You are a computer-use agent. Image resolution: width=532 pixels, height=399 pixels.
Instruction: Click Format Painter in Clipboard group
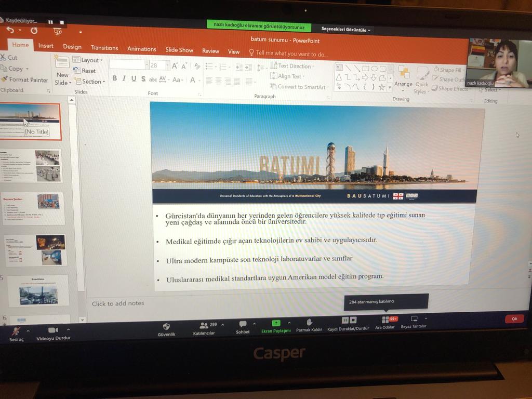pyautogui.click(x=24, y=79)
